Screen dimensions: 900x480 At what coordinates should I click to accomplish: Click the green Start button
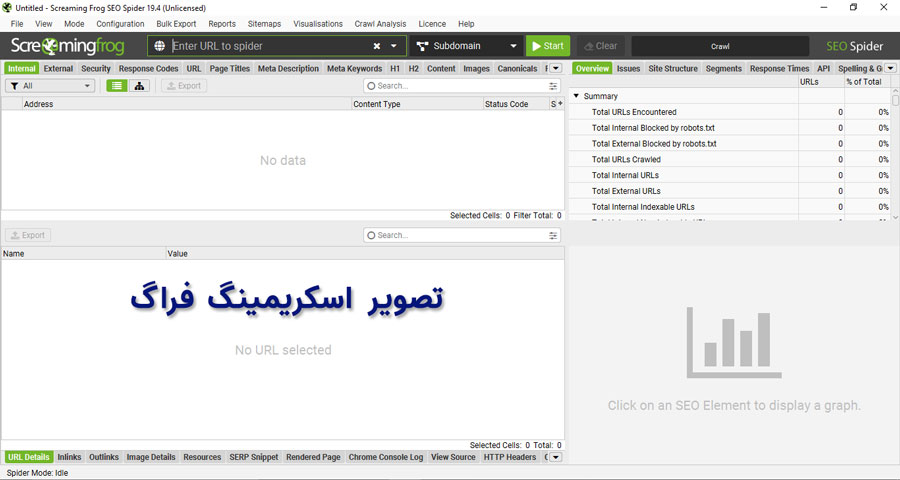(548, 46)
